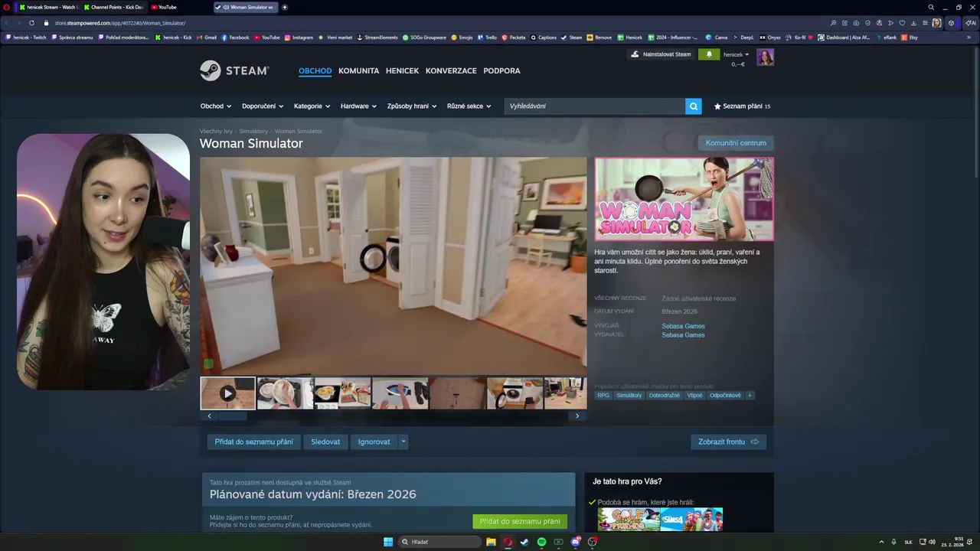Click thumbnail strip scrollbar handle
Screen dimensions: 980x551
click(x=233, y=416)
